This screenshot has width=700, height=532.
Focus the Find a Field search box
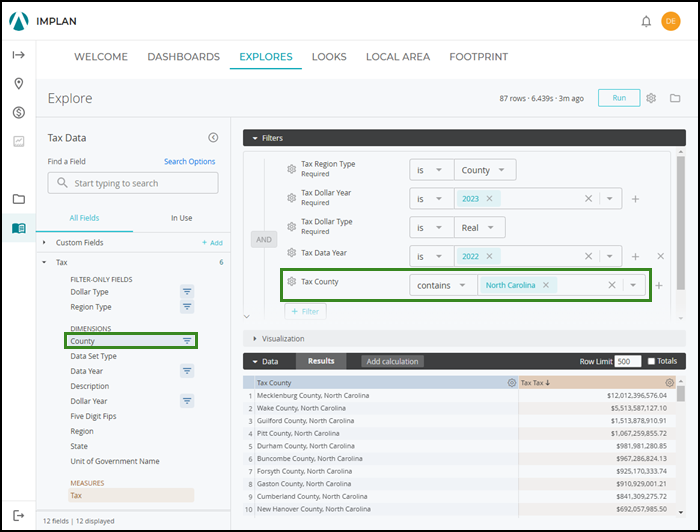coord(133,183)
